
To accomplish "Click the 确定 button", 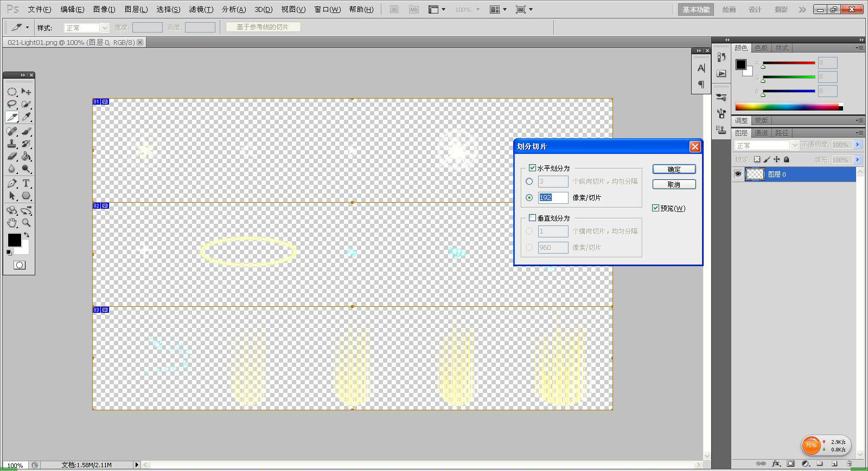I will pyautogui.click(x=674, y=169).
